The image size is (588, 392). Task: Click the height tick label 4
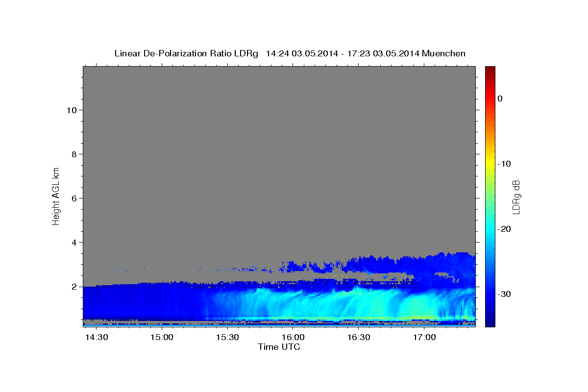coord(74,243)
